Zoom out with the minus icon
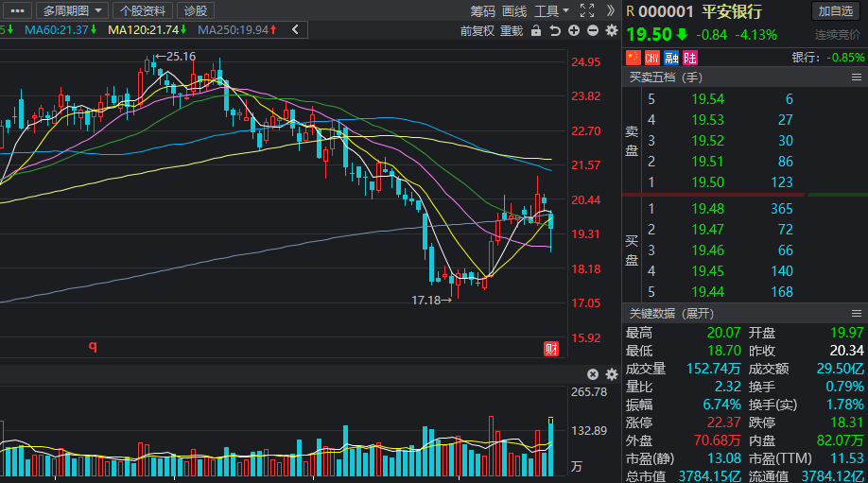This screenshot has height=483, width=868. click(x=593, y=30)
